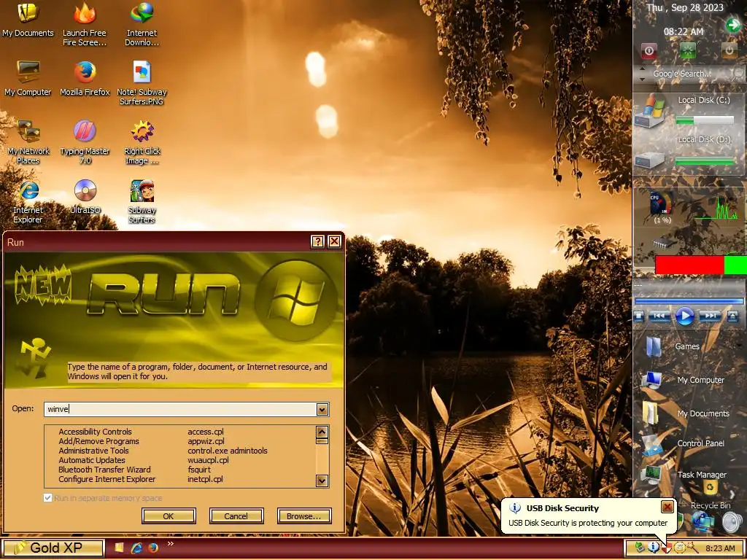Viewport: 747px width, 560px height.
Task: Skip to next track in sidebar player
Action: [x=709, y=316]
